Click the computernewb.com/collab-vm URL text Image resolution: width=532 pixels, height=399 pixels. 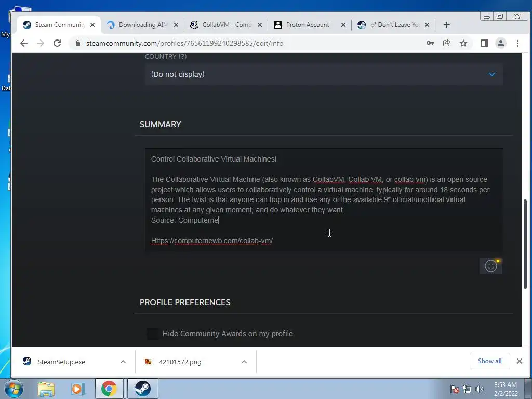(x=212, y=241)
